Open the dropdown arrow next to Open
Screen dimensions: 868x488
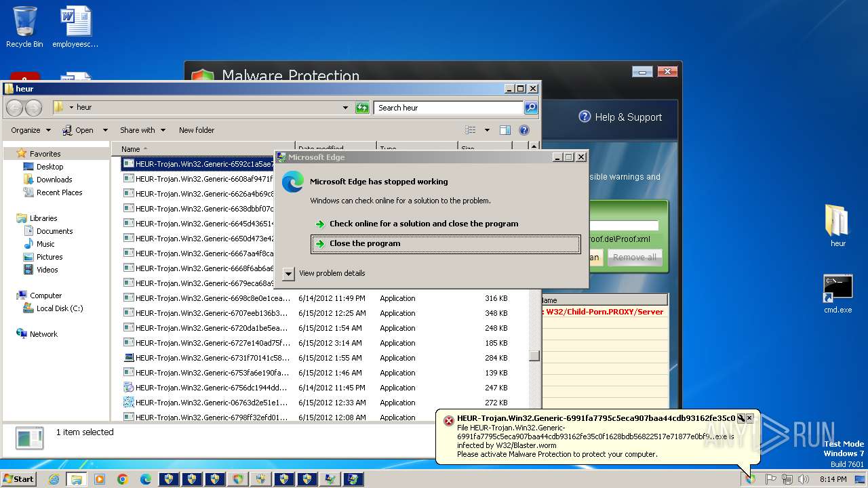point(105,130)
